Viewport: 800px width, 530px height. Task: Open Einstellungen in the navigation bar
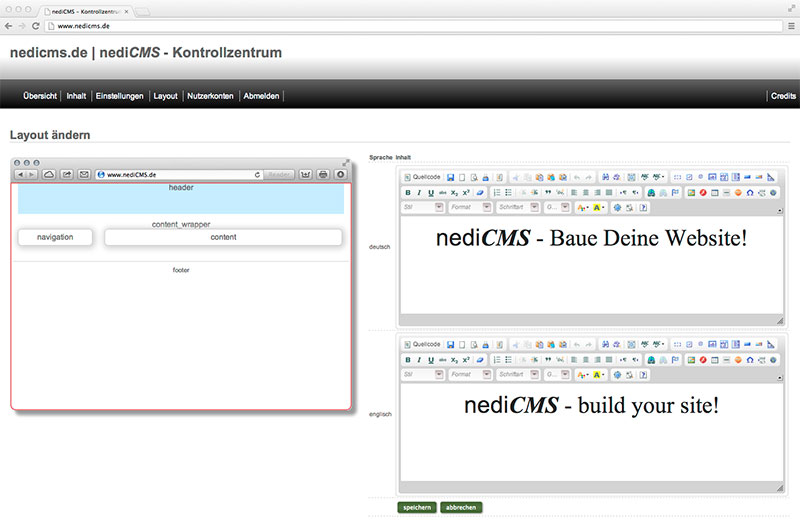click(x=119, y=96)
